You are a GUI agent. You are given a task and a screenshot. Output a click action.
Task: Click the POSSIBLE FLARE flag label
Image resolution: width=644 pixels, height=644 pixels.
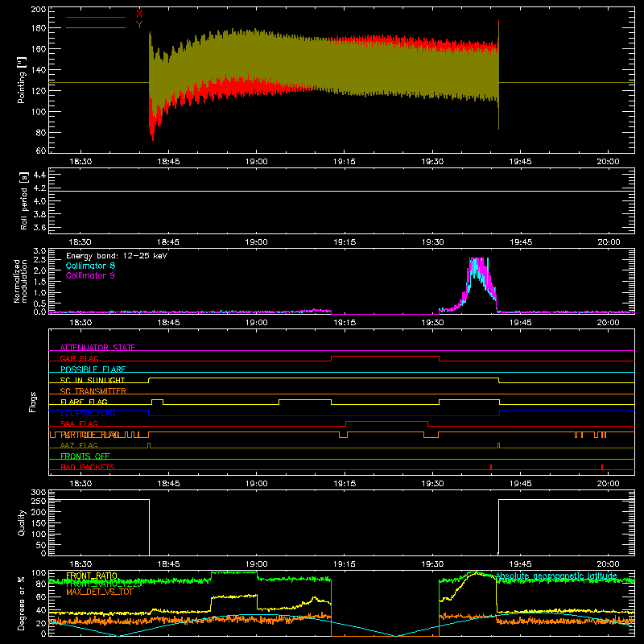93,369
